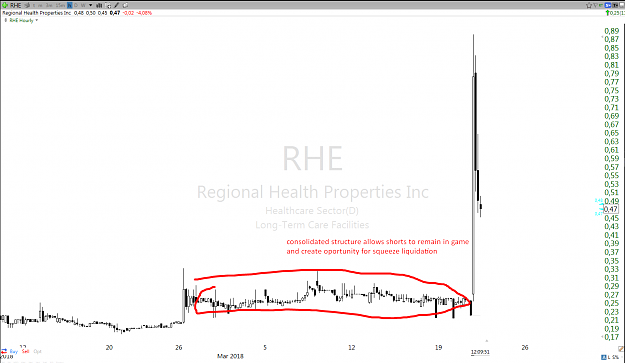Click the L 5% scale indicator bottom-right
This screenshot has height=363, width=625.
[x=613, y=357]
